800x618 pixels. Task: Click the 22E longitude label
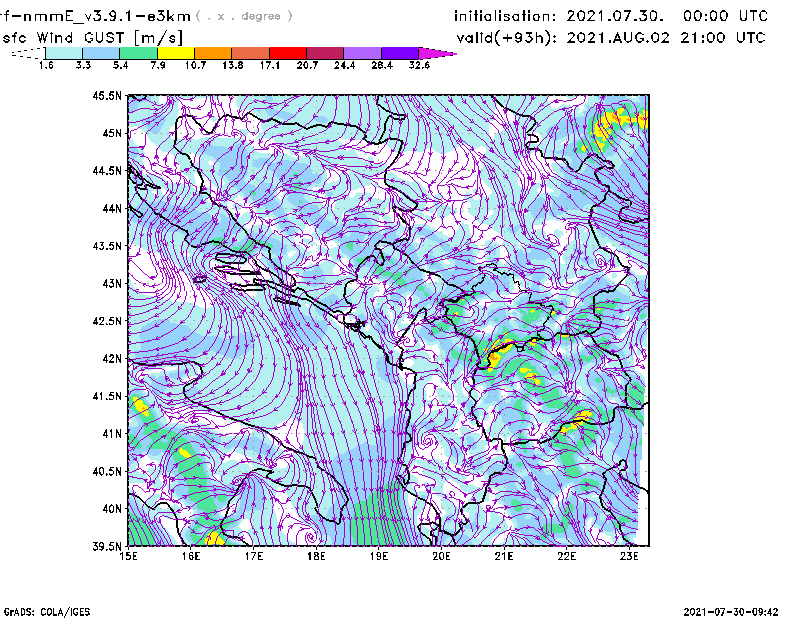coord(567,556)
